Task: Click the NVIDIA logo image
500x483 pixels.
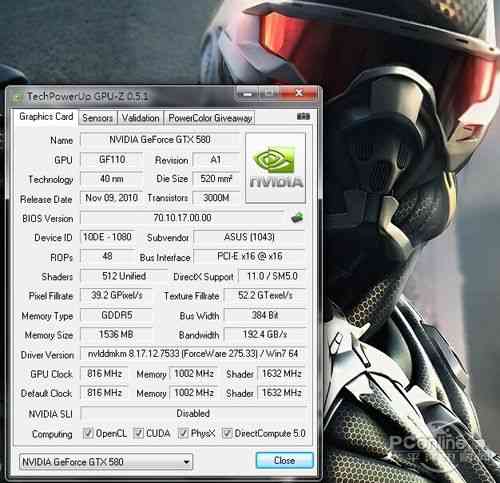Action: click(x=275, y=168)
